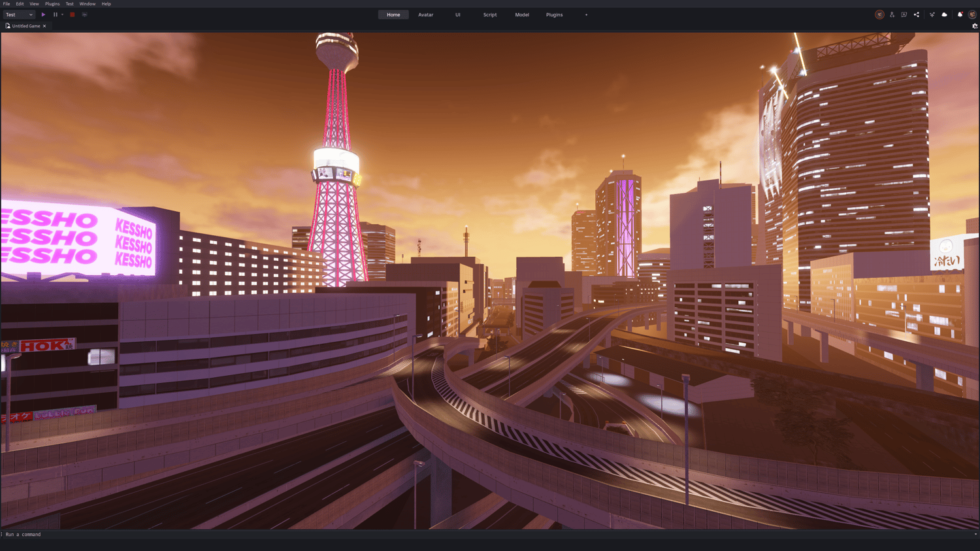
Task: Open the comment with plus icon
Action: (x=904, y=14)
